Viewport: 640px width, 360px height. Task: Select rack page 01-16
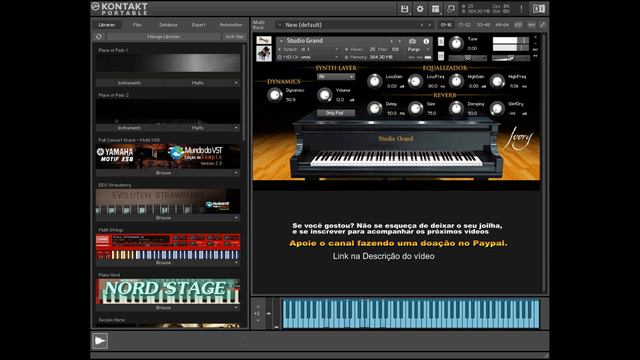446,25
